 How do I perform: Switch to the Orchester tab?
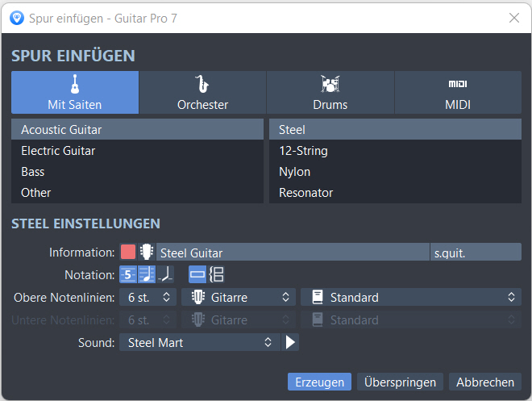(202, 93)
